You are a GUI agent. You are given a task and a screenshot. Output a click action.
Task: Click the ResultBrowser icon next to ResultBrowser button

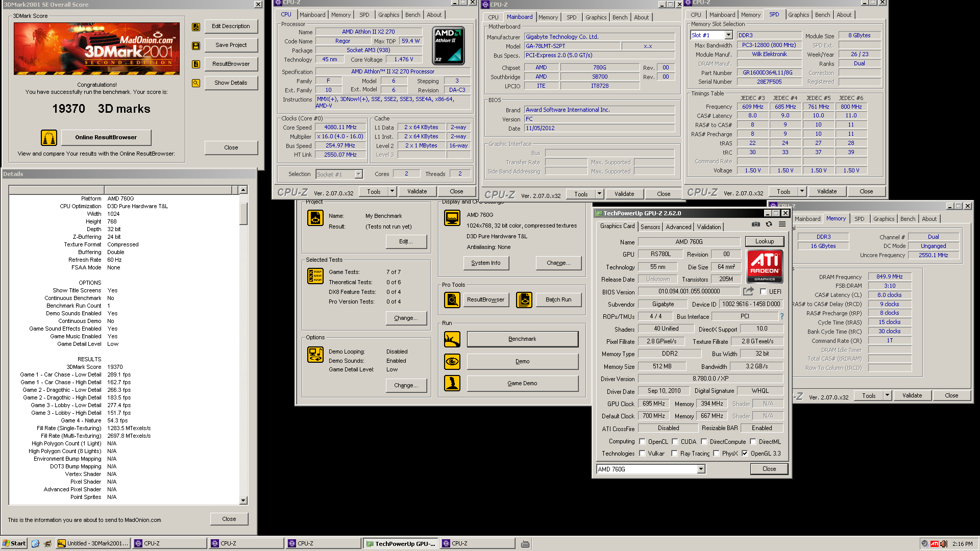point(196,64)
